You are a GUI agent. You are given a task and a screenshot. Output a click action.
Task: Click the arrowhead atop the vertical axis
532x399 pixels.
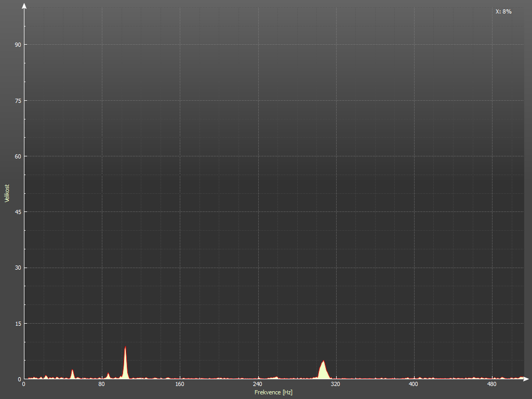click(24, 6)
